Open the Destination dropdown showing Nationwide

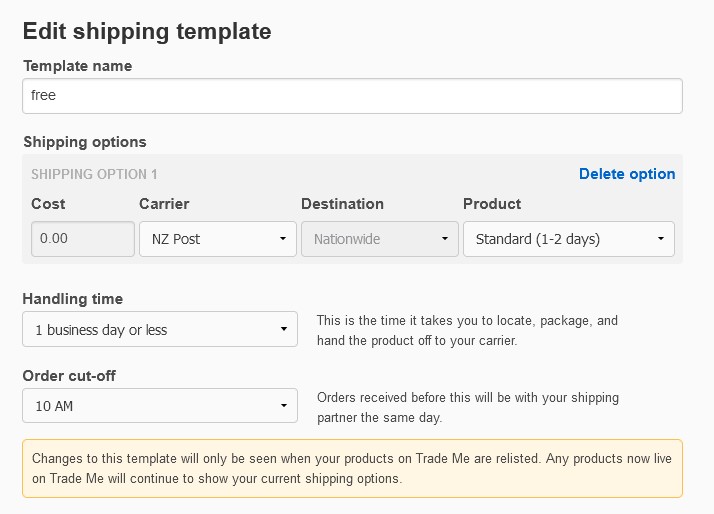tap(378, 239)
